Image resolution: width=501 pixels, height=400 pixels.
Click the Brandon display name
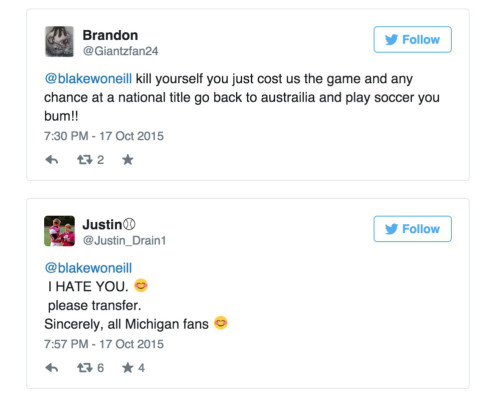(110, 35)
